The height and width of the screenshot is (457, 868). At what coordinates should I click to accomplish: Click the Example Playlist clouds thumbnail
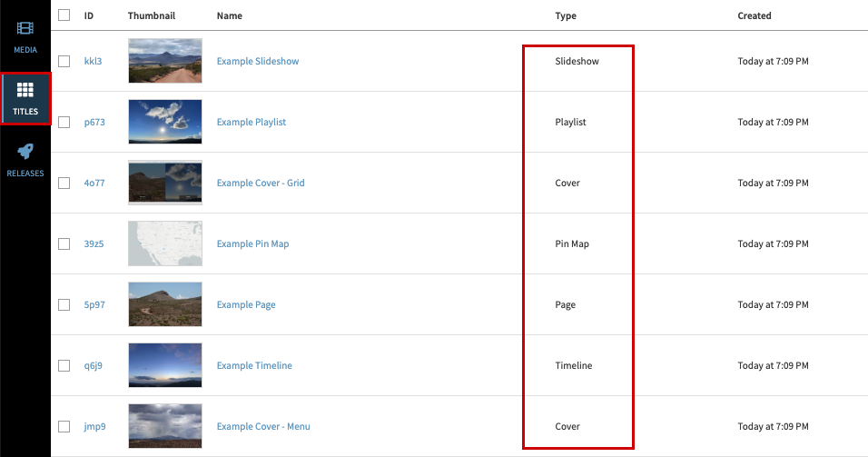pos(165,122)
